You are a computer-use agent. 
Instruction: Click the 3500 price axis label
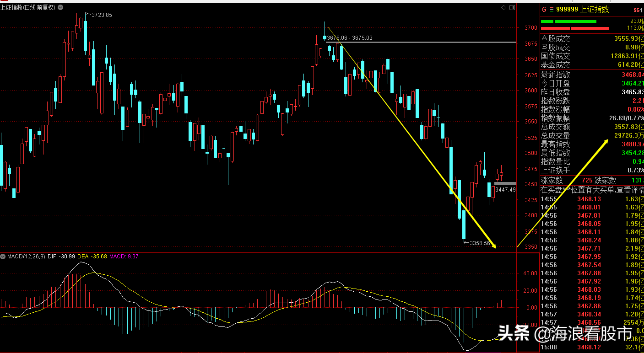(531, 153)
